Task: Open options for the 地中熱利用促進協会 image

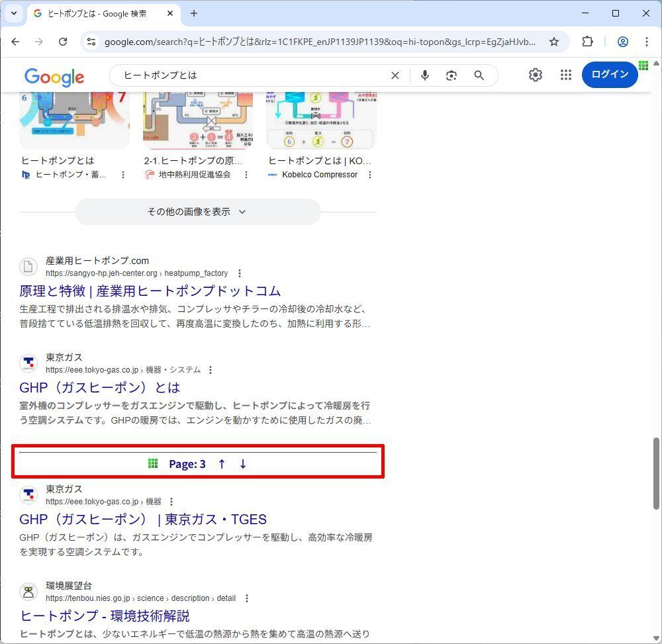Action: [246, 175]
